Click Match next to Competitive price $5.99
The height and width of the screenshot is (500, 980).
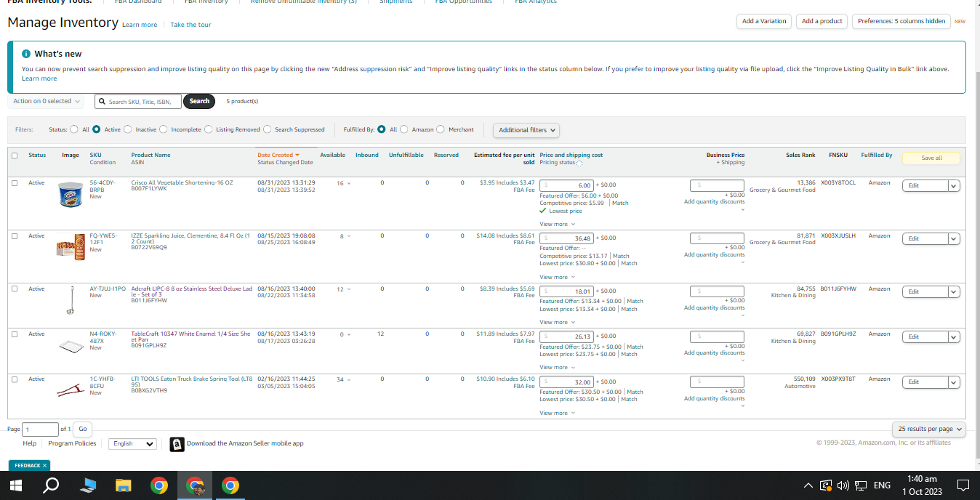click(x=621, y=203)
